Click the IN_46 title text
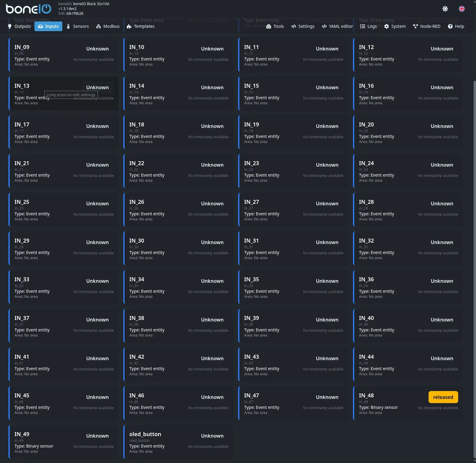 (x=137, y=396)
